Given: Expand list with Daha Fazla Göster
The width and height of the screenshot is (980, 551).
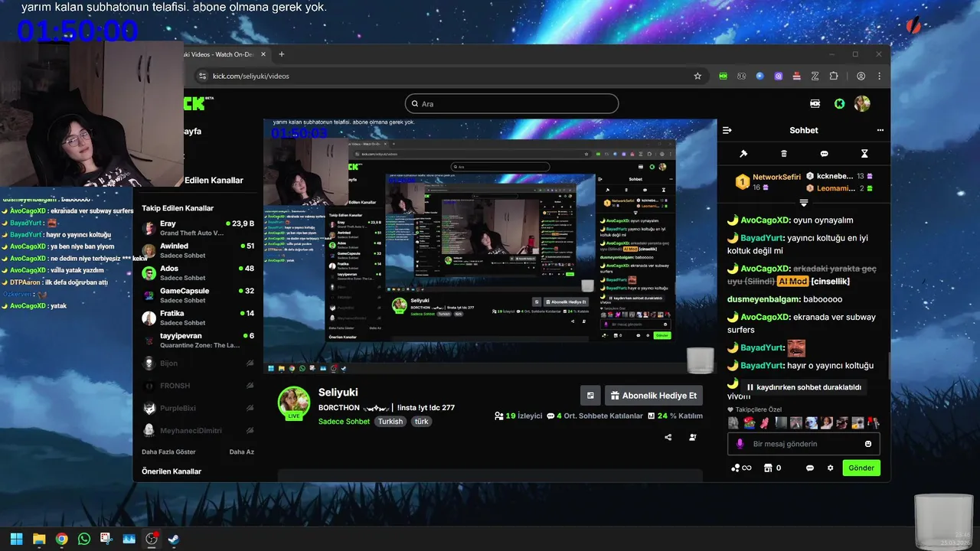Looking at the screenshot, I should click(168, 452).
